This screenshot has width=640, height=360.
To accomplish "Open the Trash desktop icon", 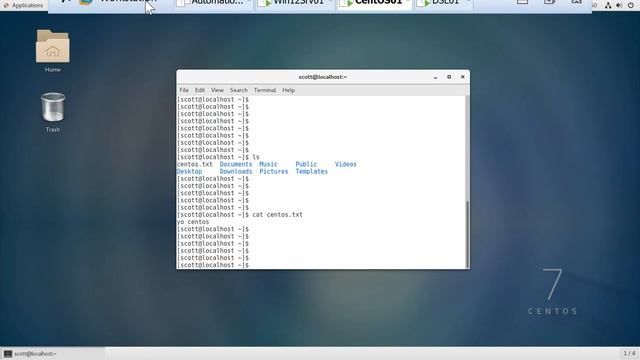I will (x=53, y=112).
